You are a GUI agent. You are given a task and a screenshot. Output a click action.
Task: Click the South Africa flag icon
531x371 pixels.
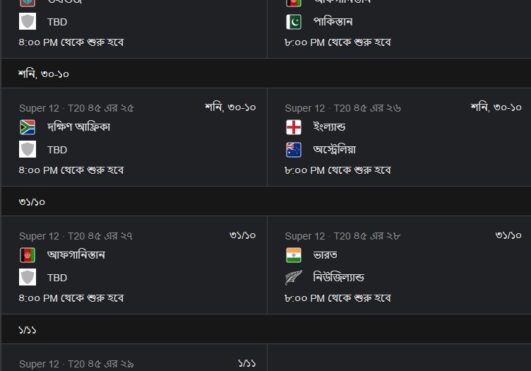point(27,127)
